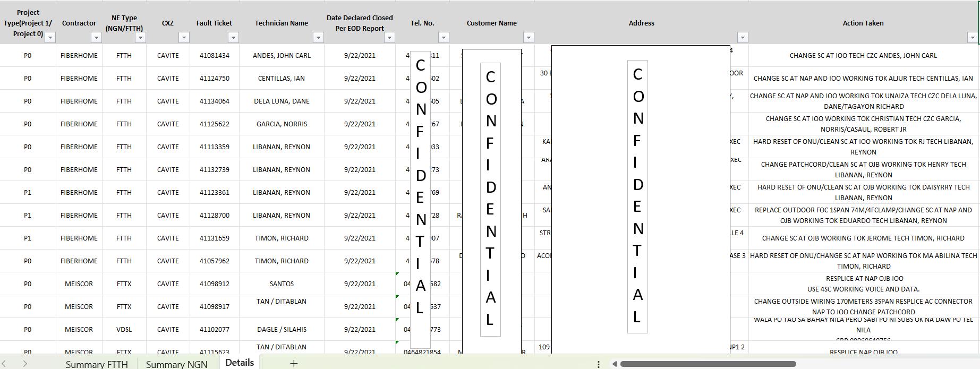980x369 pixels.
Task: Open Fault Ticket column filter dropdown
Action: pyautogui.click(x=233, y=38)
